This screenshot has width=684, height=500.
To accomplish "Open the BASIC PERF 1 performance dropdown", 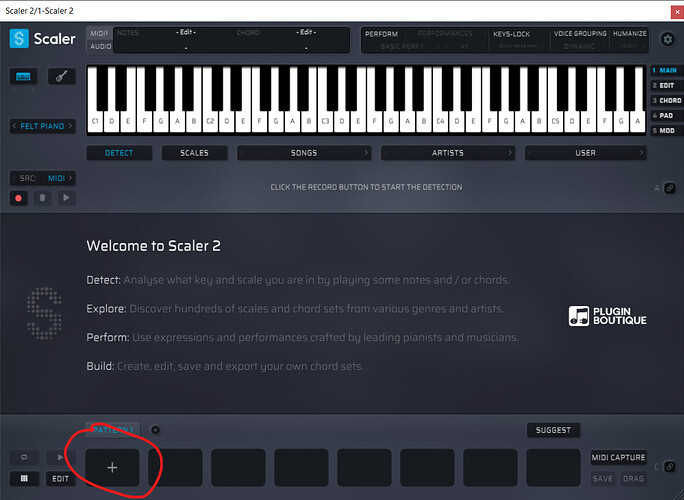I will (402, 46).
